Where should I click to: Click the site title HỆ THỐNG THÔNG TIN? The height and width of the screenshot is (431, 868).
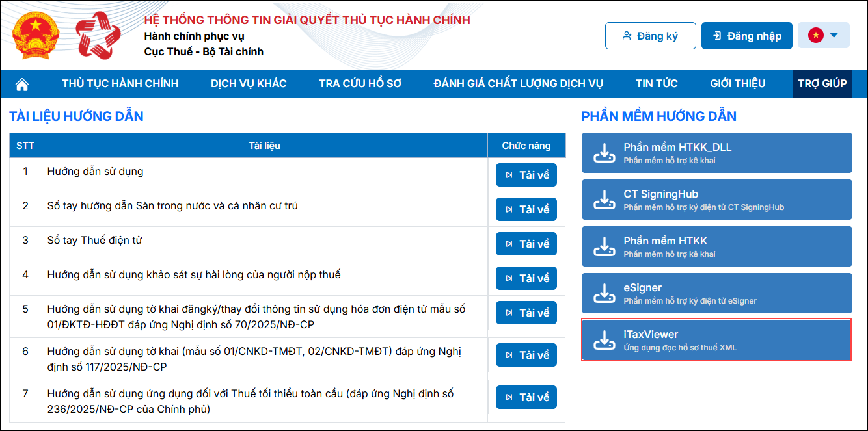click(307, 20)
